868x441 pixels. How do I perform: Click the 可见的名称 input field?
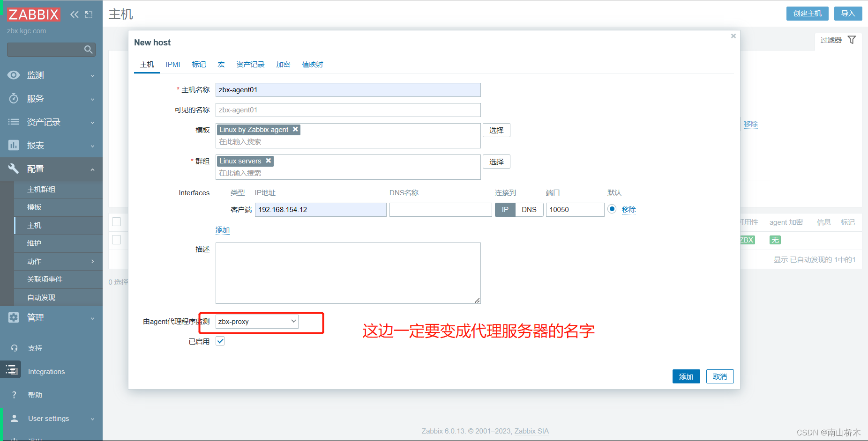pos(348,110)
